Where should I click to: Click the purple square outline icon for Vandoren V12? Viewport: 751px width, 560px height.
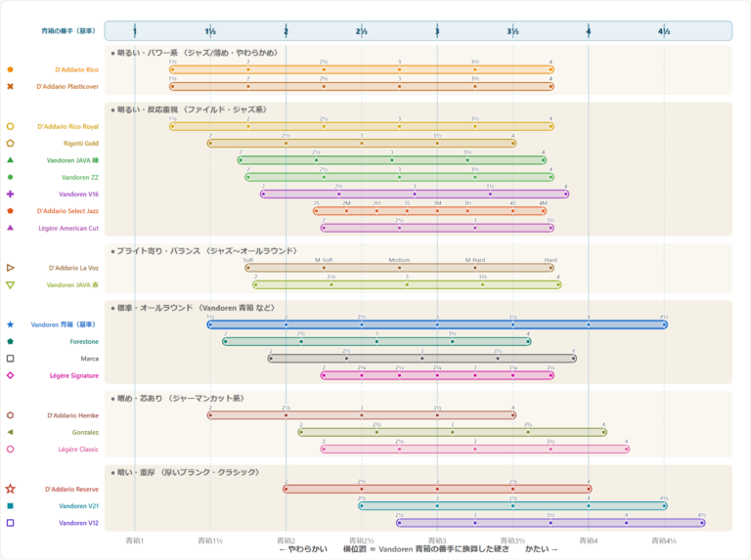[x=10, y=523]
